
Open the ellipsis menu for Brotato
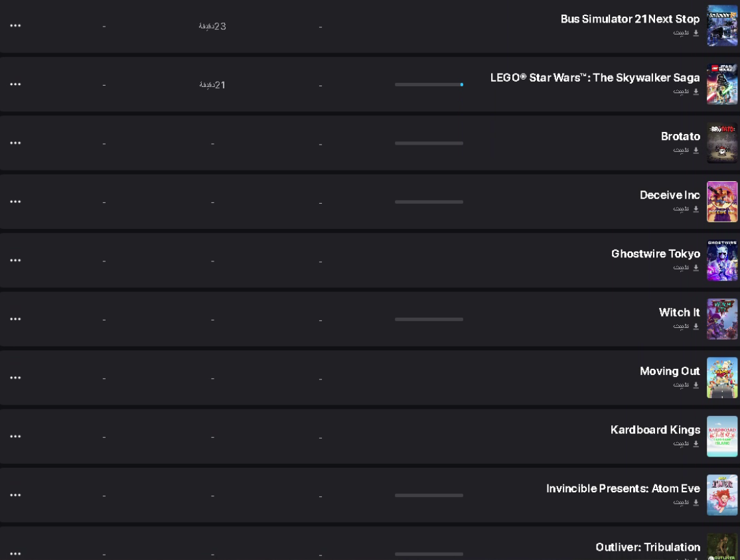[15, 143]
